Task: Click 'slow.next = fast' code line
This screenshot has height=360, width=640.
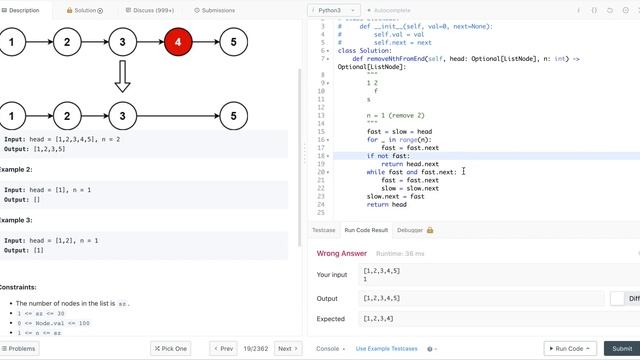Action: 396,196
